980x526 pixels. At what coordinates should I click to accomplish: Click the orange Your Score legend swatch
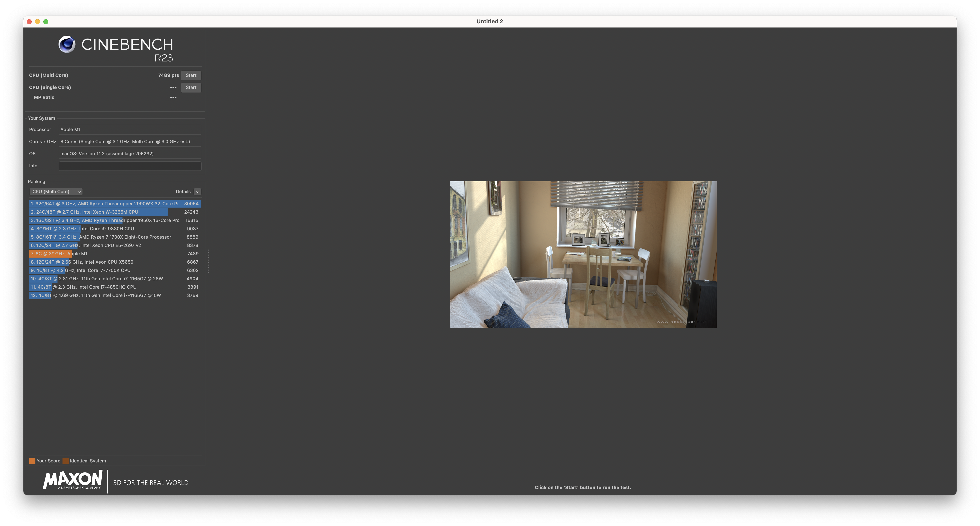tap(32, 461)
